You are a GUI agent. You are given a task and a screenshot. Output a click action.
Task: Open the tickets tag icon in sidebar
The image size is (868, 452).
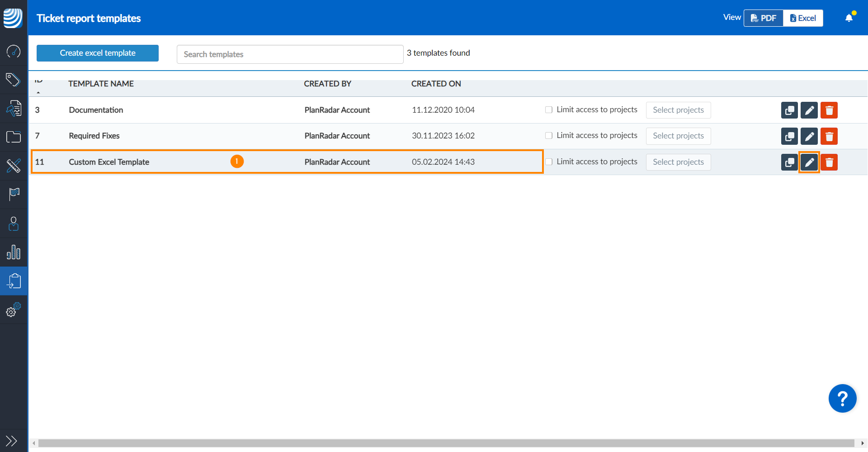click(x=14, y=80)
